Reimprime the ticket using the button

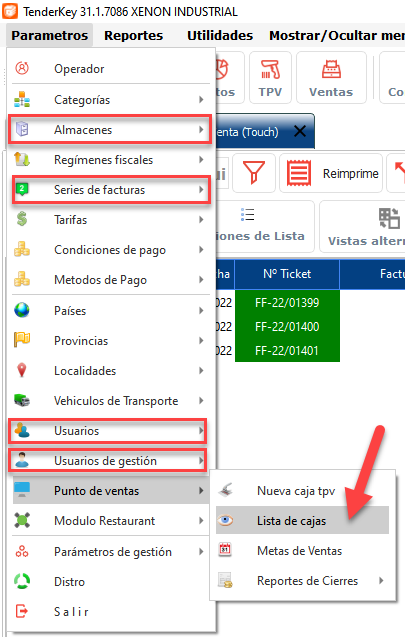coord(331,173)
